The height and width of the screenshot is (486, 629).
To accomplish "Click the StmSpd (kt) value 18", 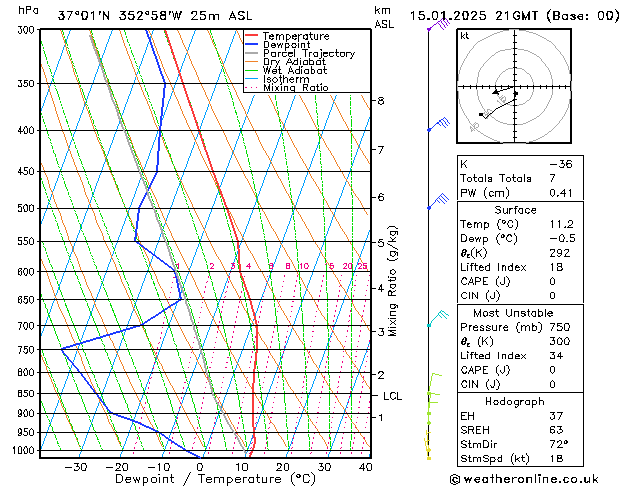I will (x=556, y=458).
